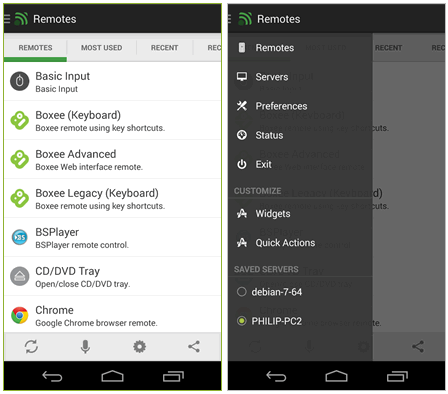
Task: Select 'Open/close CD/DVD tray.' description
Action: pyautogui.click(x=83, y=284)
